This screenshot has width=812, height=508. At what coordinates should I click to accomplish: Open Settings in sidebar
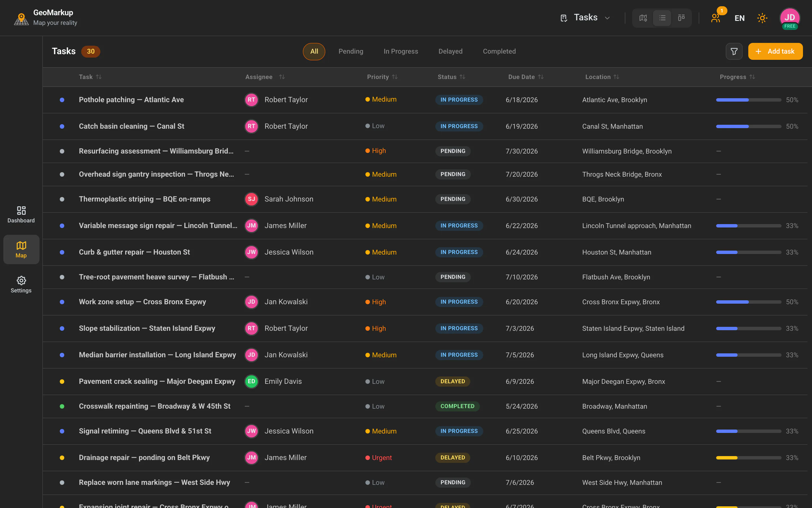(21, 284)
